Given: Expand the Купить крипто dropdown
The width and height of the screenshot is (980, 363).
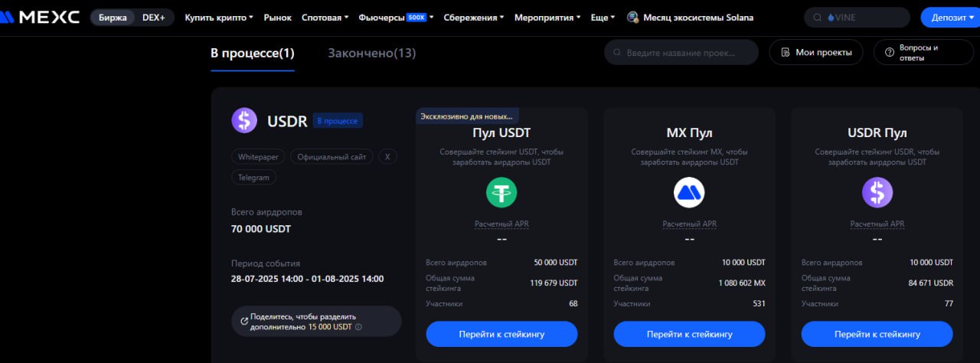Looking at the screenshot, I should tap(219, 17).
